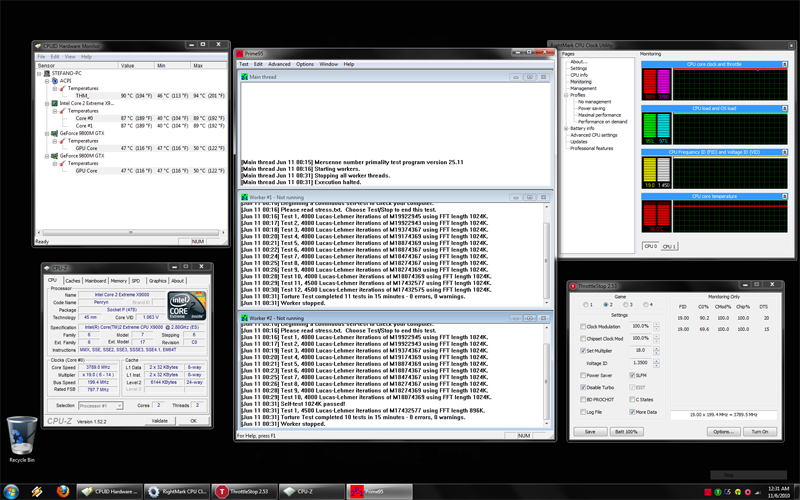Screen dimensions: 800x500
Task: Open the Memory tab in CPU-Z
Action: point(119,281)
